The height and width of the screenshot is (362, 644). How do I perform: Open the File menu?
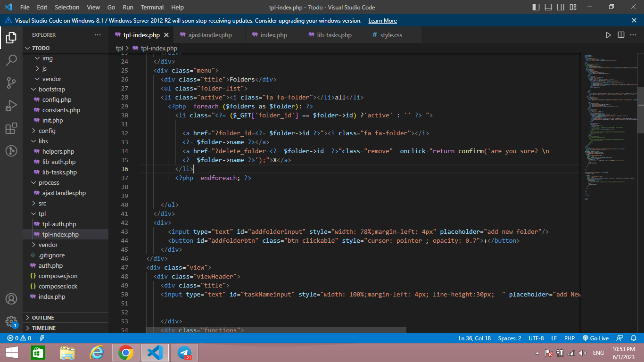pyautogui.click(x=25, y=7)
